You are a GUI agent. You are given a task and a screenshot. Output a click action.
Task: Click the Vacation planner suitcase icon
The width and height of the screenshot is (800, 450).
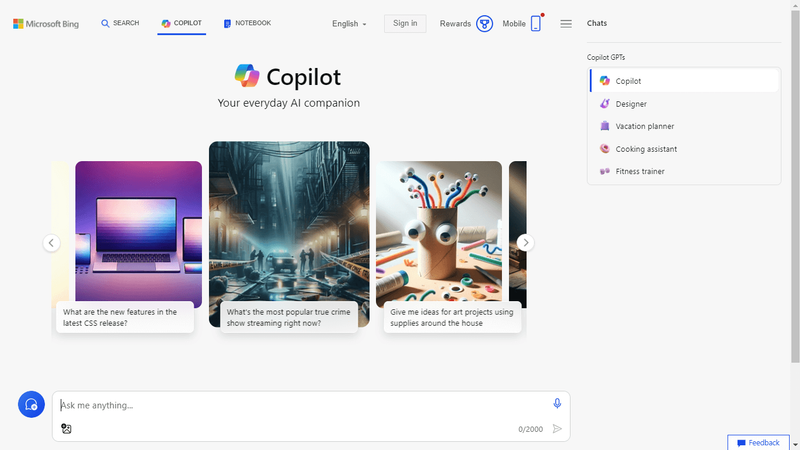(x=605, y=126)
